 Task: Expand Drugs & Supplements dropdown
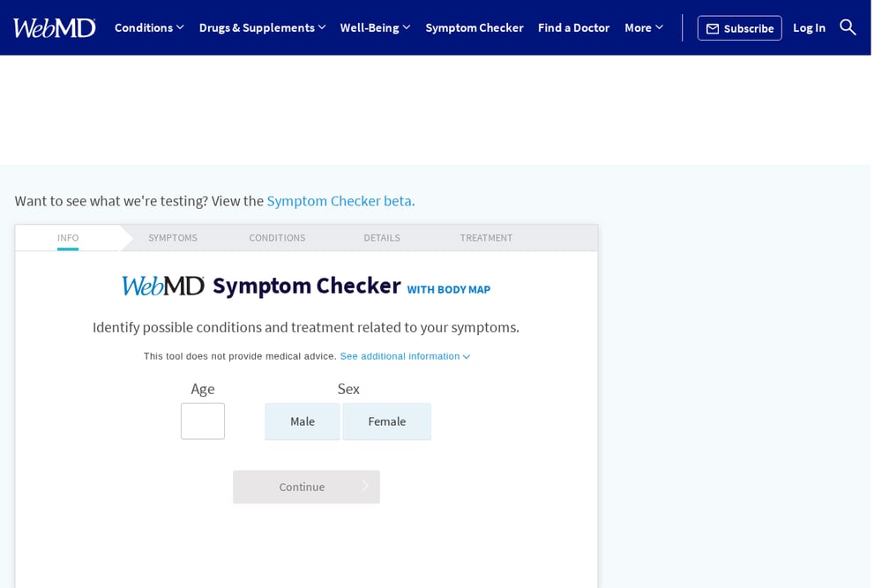[x=262, y=27]
